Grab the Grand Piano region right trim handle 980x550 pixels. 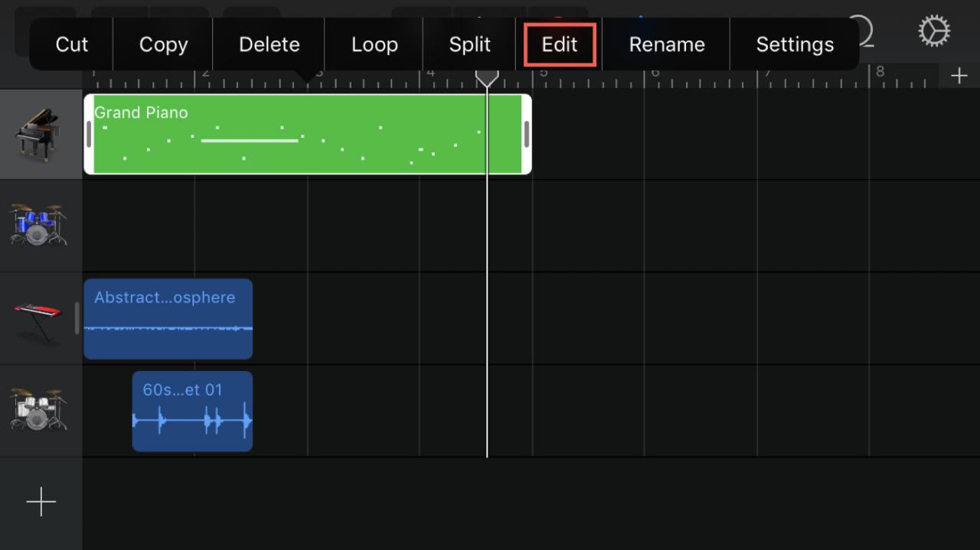[x=527, y=135]
